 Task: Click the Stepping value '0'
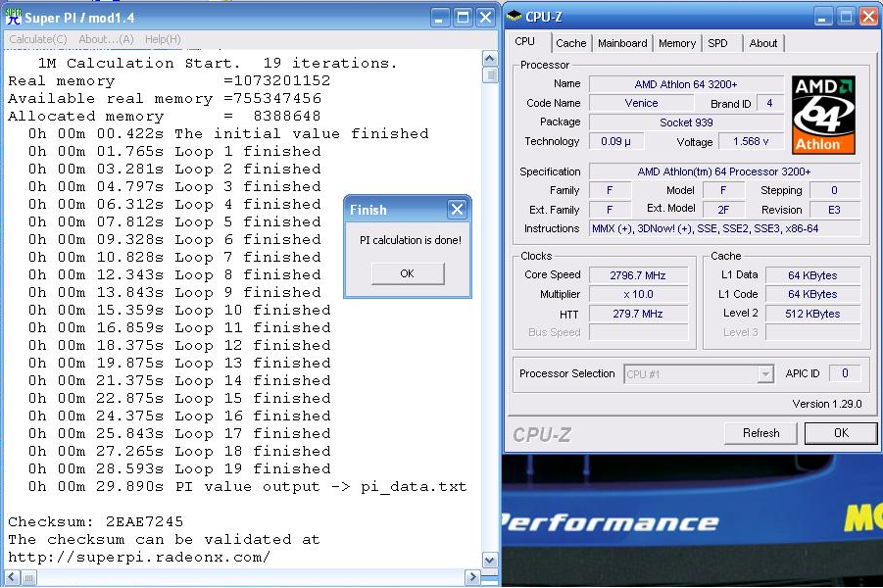tap(835, 190)
